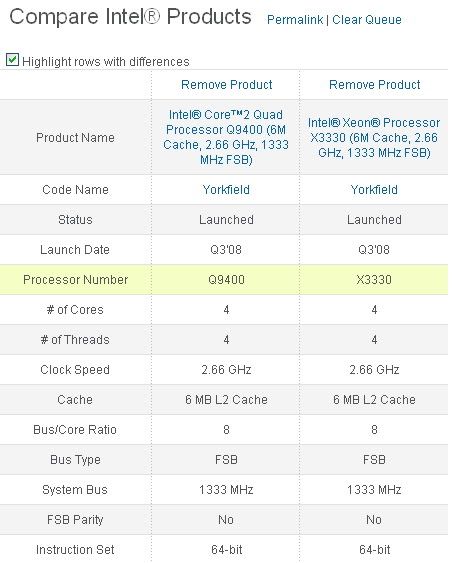This screenshot has height=563, width=452.
Task: Click the Clock Speed row label
Action: [x=75, y=369]
